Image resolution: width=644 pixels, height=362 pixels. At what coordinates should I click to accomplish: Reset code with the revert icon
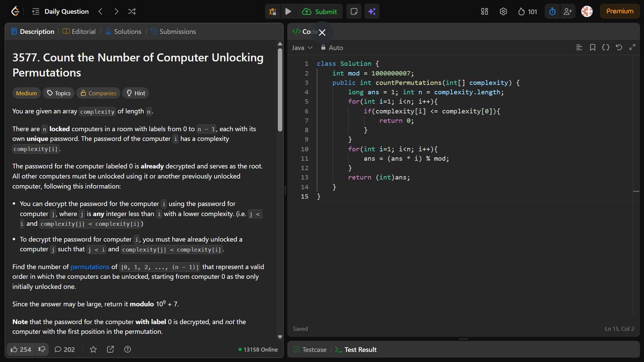point(619,47)
